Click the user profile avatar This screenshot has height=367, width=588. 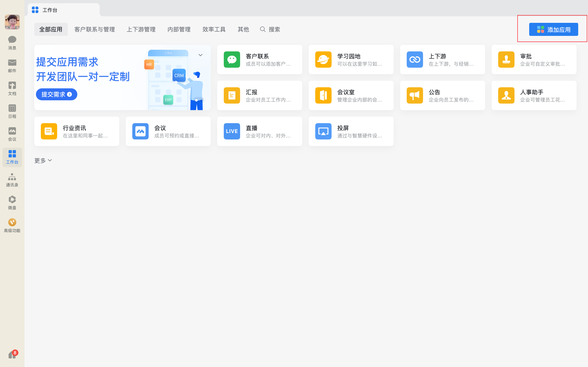click(x=12, y=22)
